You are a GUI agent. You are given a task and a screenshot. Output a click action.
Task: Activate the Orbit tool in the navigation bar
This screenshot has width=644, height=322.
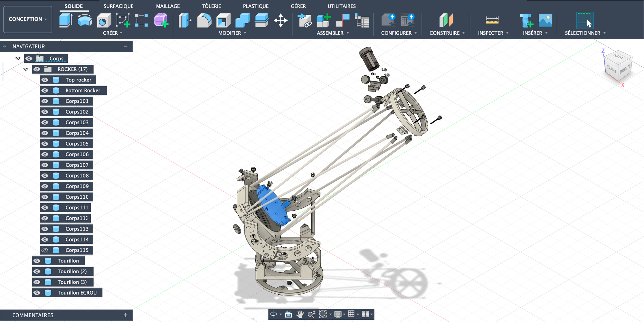click(273, 314)
